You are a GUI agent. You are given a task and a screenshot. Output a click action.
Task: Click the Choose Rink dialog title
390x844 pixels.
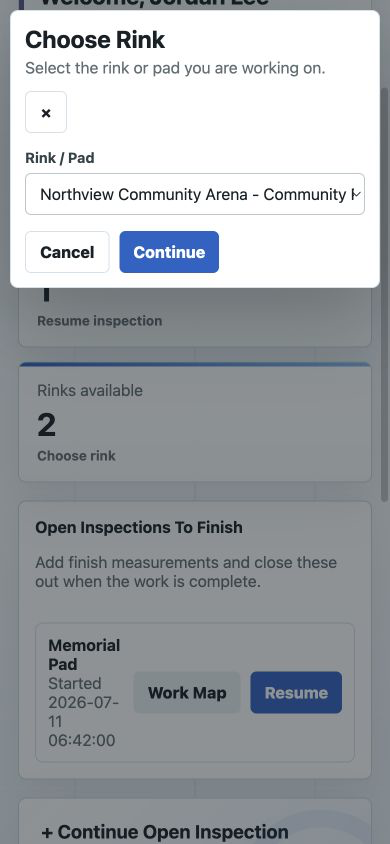95,40
